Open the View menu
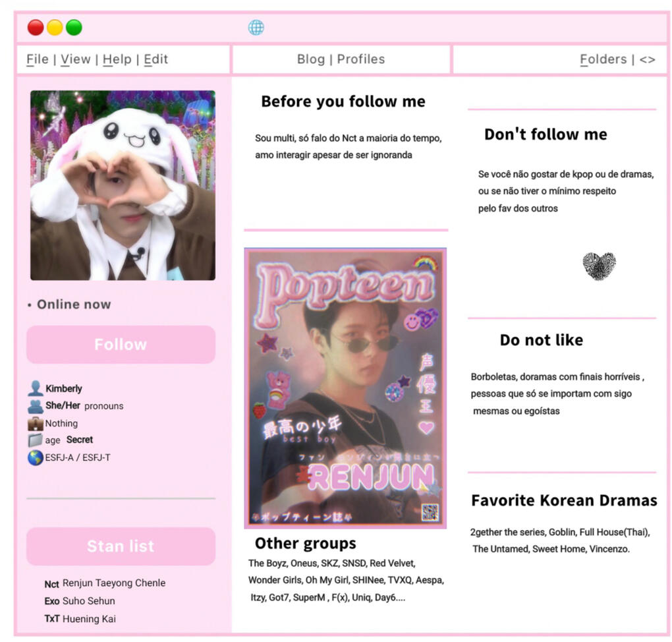Screen dimensions: 672x642 point(76,59)
